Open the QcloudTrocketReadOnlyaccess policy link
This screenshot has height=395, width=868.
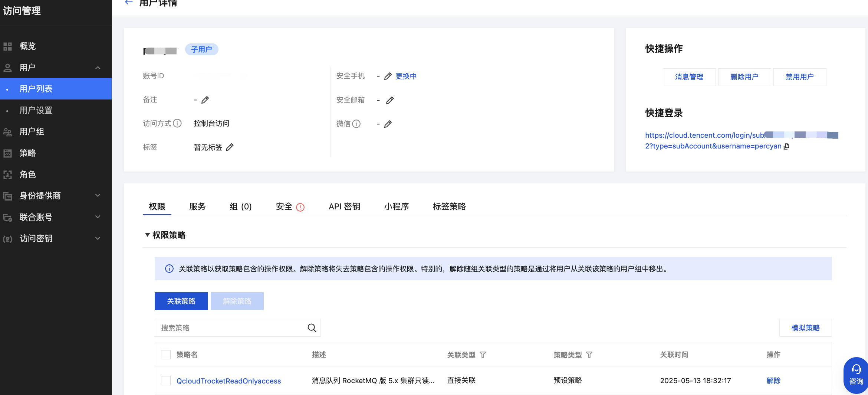point(229,381)
